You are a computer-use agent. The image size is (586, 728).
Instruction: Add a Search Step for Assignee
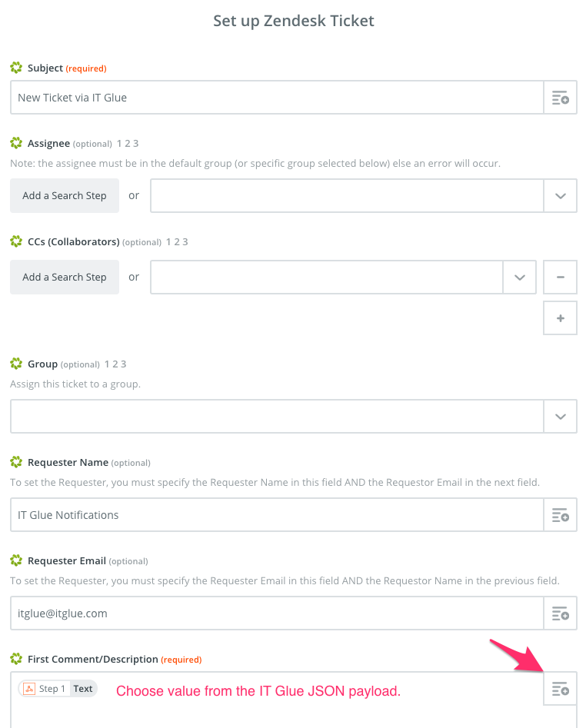65,196
